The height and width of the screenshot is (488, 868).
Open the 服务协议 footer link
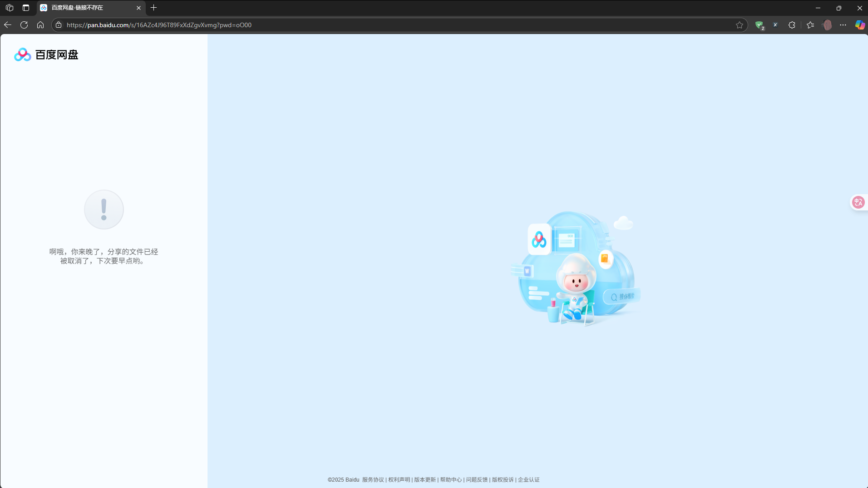tap(373, 480)
